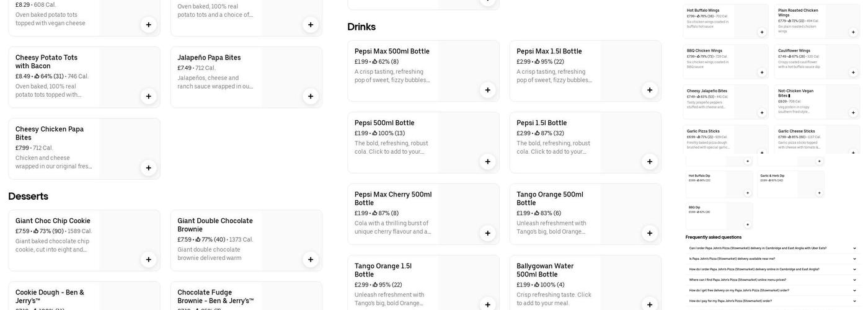Click Garlic Pizza Sticks item title

tap(704, 131)
